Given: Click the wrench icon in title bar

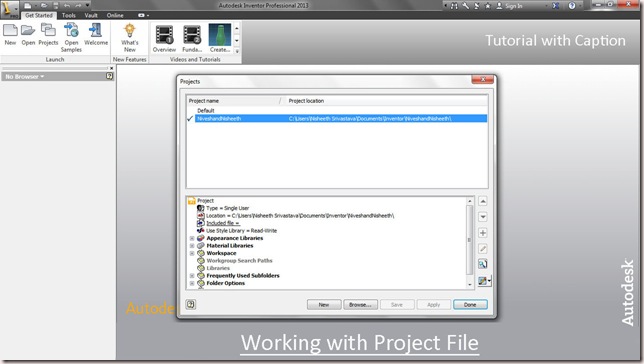Looking at the screenshot, I should coord(465,6).
